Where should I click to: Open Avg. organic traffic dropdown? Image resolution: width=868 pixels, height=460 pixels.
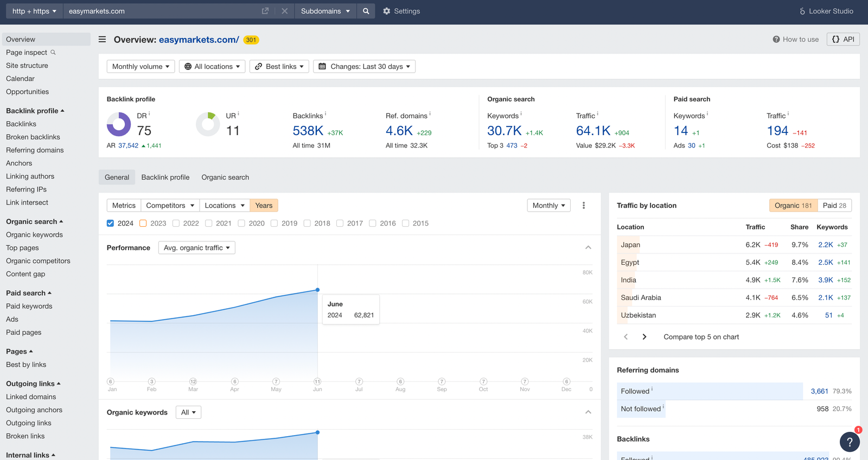click(x=197, y=248)
